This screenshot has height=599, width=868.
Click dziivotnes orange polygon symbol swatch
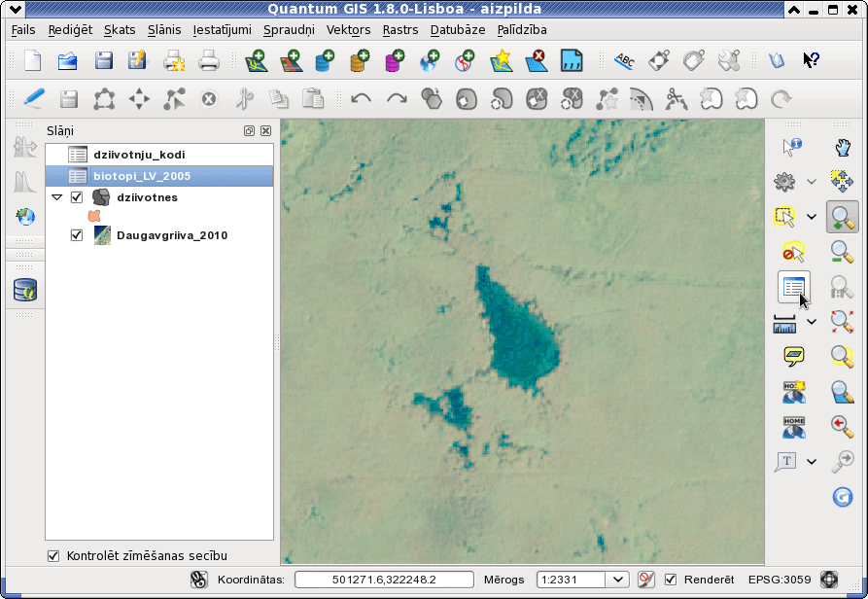pyautogui.click(x=94, y=216)
